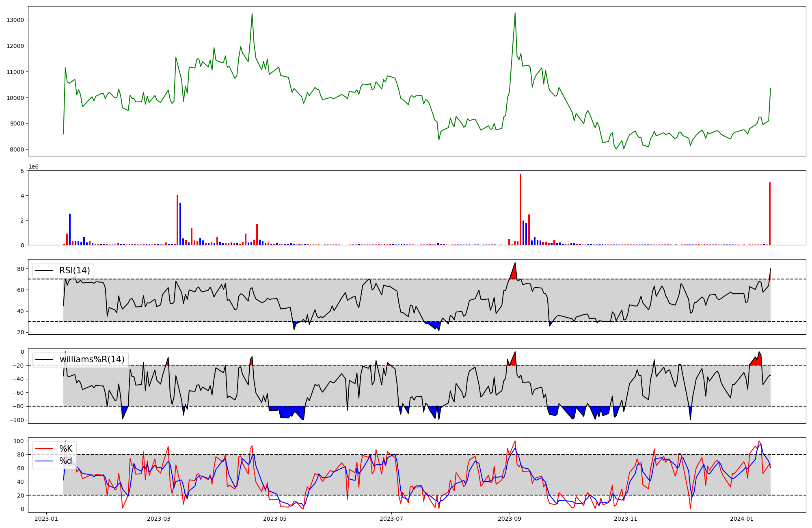Click the 2024-01 x-axis tick label
Viewport: 812px width, 528px height.
pos(742,519)
